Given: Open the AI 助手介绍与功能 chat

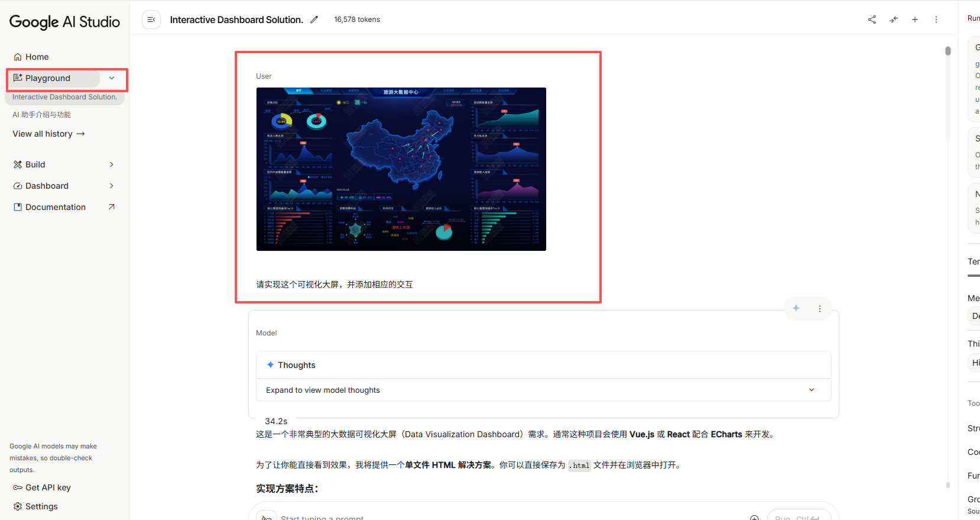Looking at the screenshot, I should click(41, 115).
